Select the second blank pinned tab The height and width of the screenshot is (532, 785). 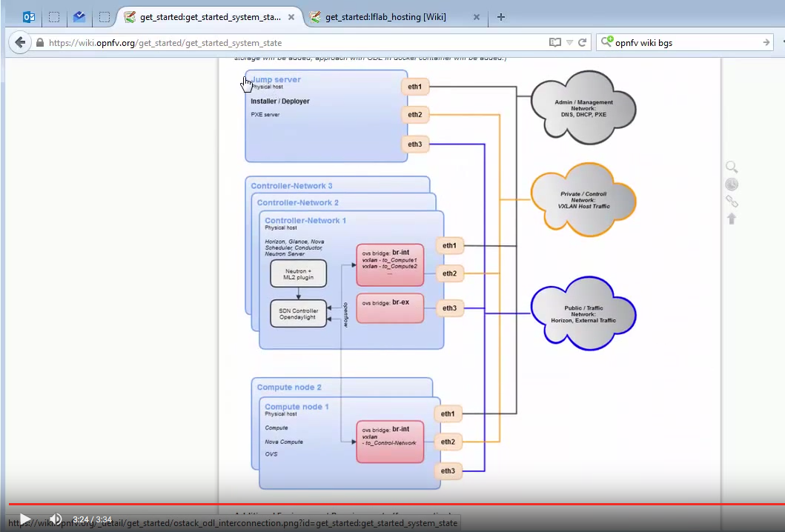pos(104,17)
